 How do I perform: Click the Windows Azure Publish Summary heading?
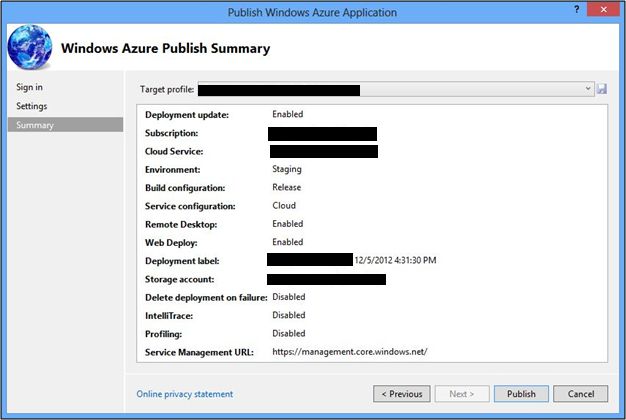166,48
